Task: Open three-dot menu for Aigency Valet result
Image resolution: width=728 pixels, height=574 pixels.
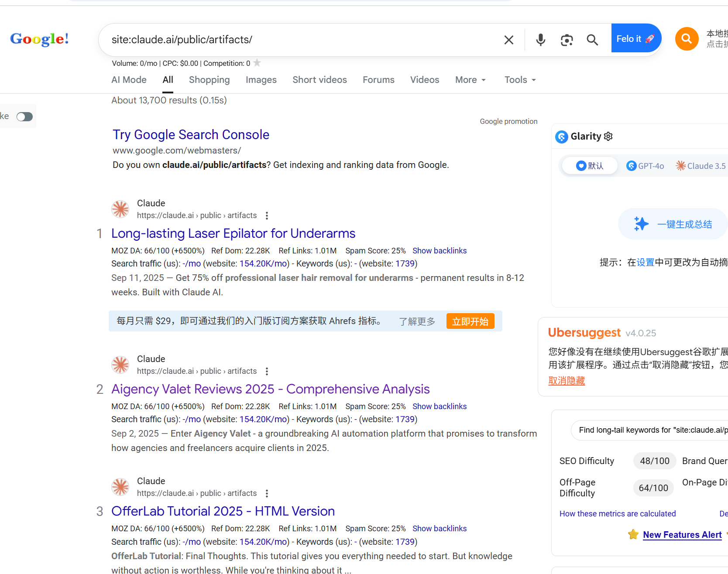Action: 267,371
